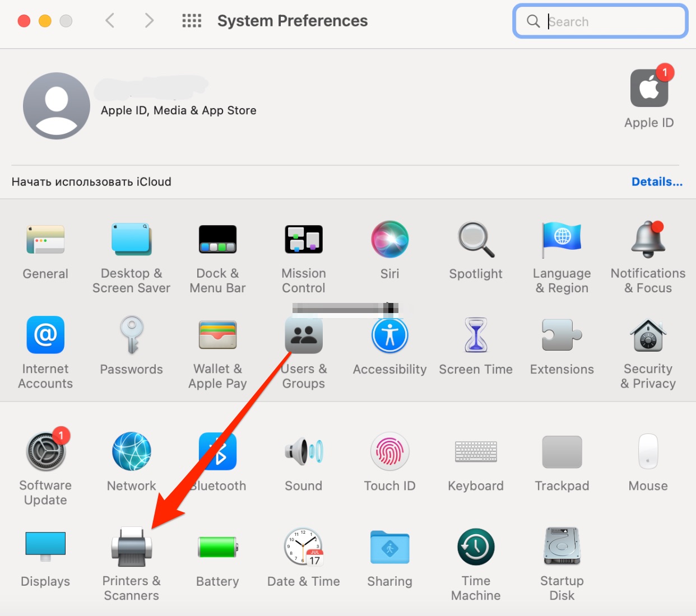Click the 'Начать использовать iCloud' text

[x=91, y=181]
